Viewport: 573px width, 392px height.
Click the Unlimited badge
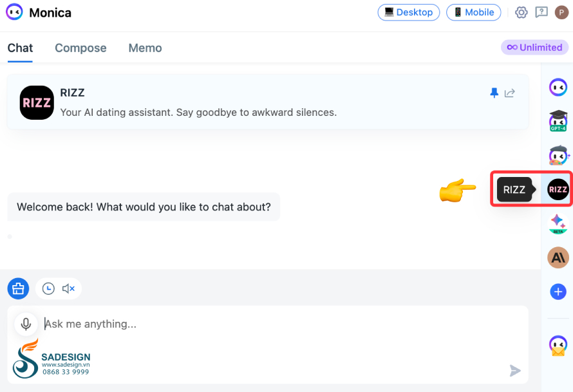(x=534, y=48)
